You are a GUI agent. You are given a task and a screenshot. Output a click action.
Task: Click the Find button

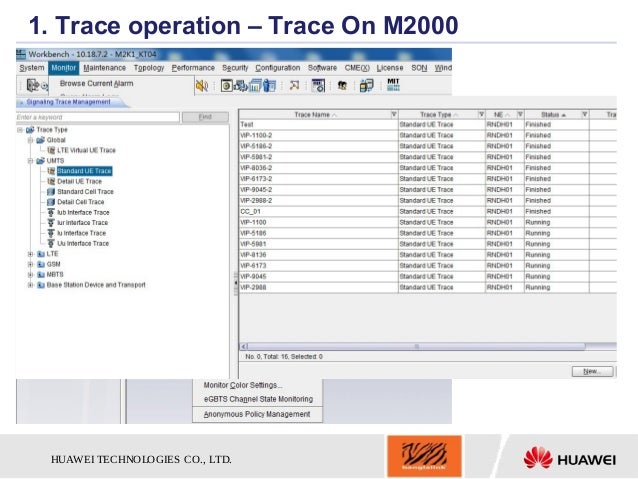pyautogui.click(x=205, y=117)
